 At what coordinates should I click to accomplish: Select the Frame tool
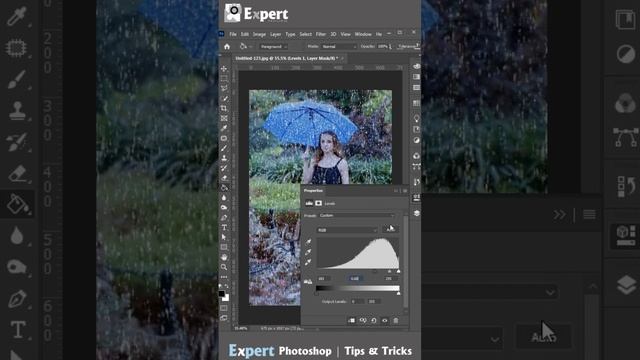(x=224, y=118)
